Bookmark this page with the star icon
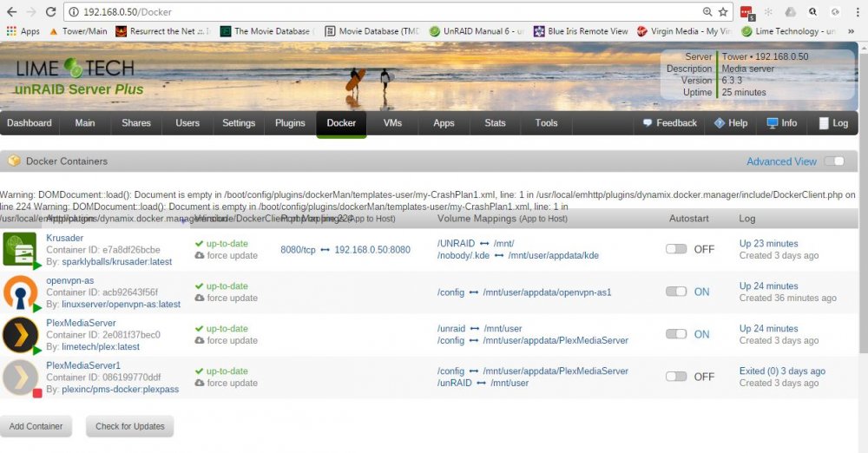The image size is (868, 453). [723, 11]
